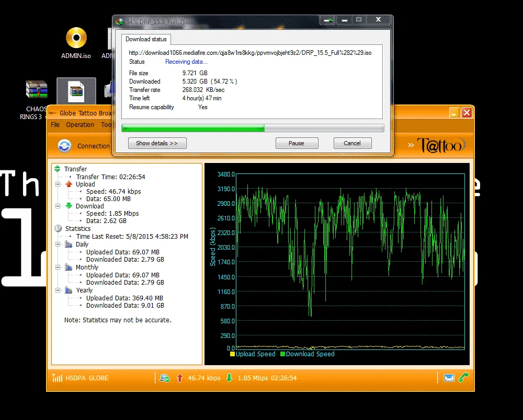
Task: Click the send-to-tray arrow button in download dialog
Action: pyautogui.click(x=328, y=20)
